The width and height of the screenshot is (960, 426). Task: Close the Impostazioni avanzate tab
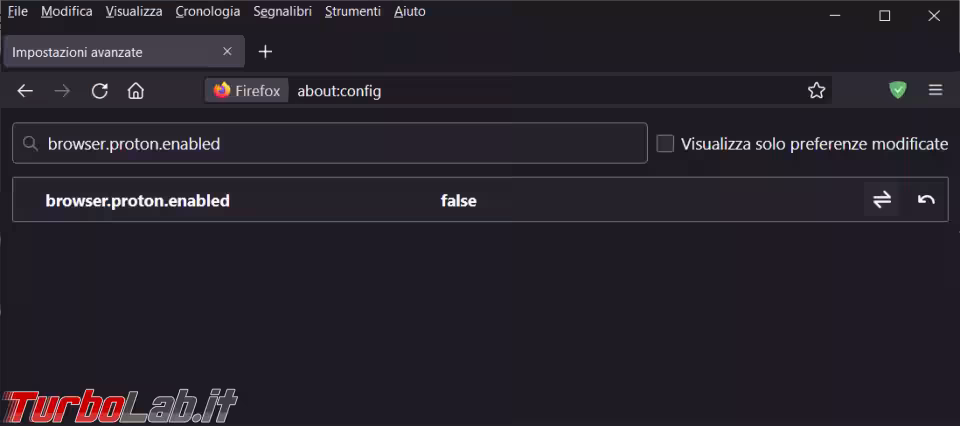coord(227,52)
